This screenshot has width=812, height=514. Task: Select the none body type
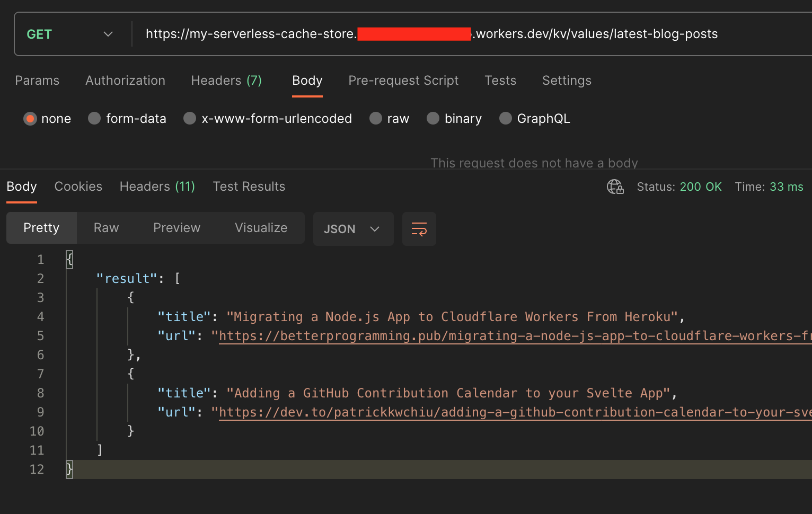pyautogui.click(x=47, y=119)
